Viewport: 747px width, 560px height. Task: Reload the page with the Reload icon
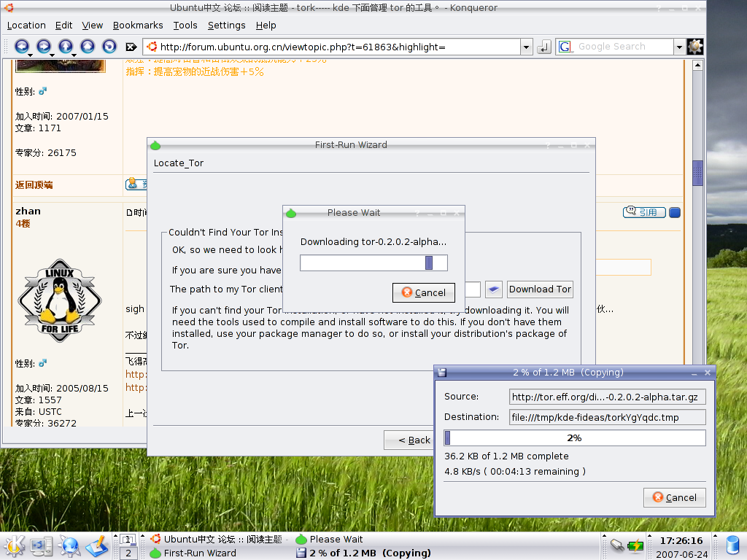pos(109,46)
